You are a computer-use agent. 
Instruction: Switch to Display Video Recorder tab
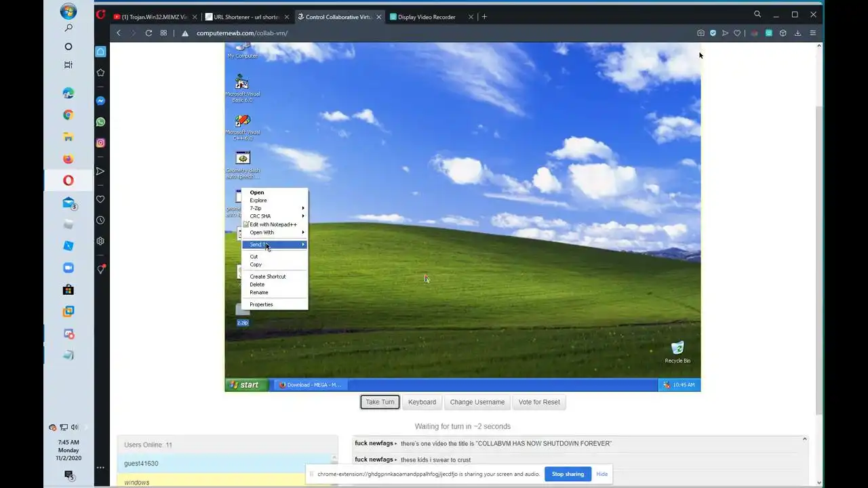click(x=431, y=17)
